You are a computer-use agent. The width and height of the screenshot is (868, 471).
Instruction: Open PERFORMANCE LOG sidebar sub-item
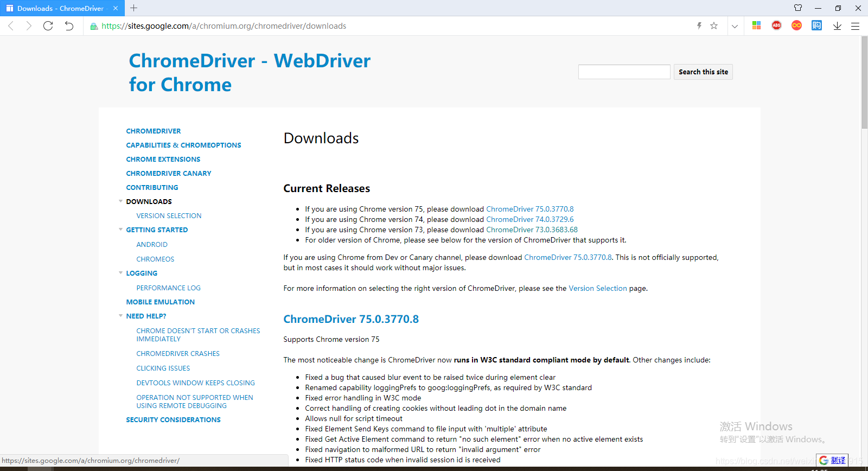pyautogui.click(x=168, y=288)
